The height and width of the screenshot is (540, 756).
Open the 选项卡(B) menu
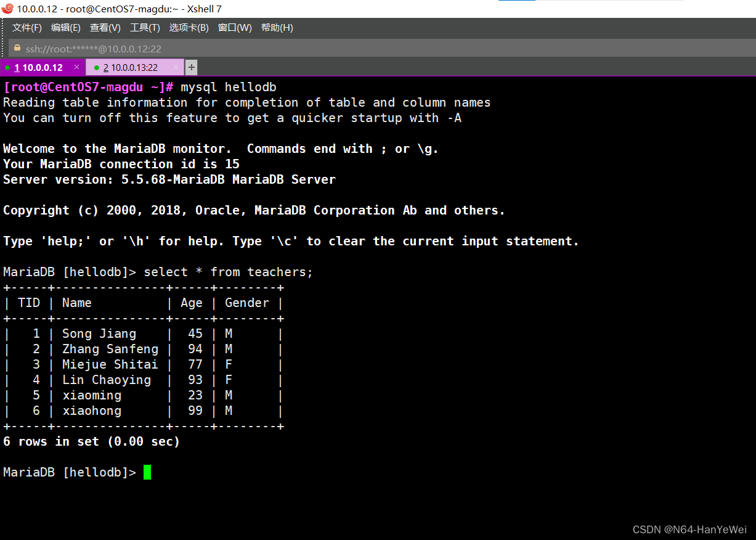[x=189, y=28]
